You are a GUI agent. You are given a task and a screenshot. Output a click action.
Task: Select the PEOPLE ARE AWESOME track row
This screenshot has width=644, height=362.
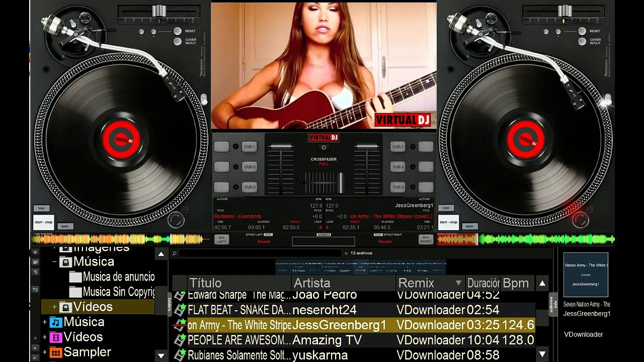point(354,340)
